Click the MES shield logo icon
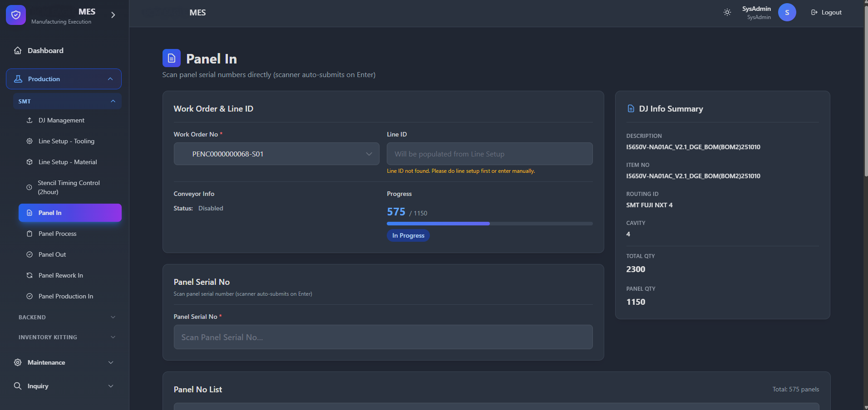The width and height of the screenshot is (868, 410). (x=16, y=15)
